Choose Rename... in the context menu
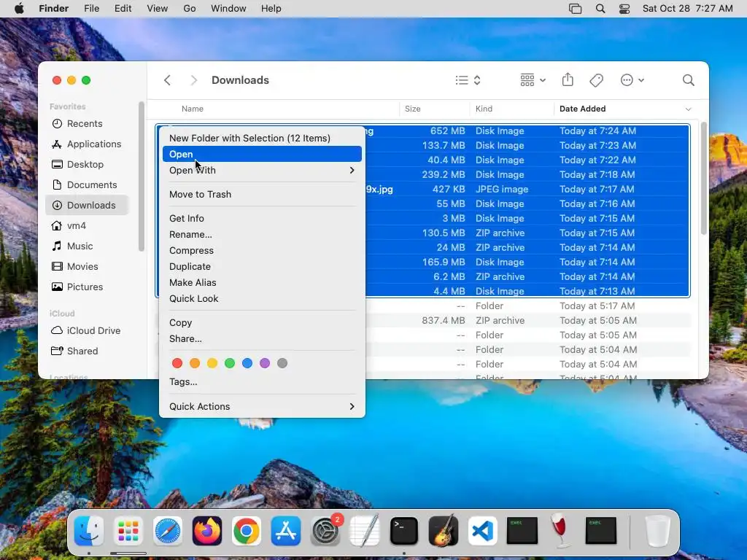Screen dimensions: 747x560 point(262,234)
